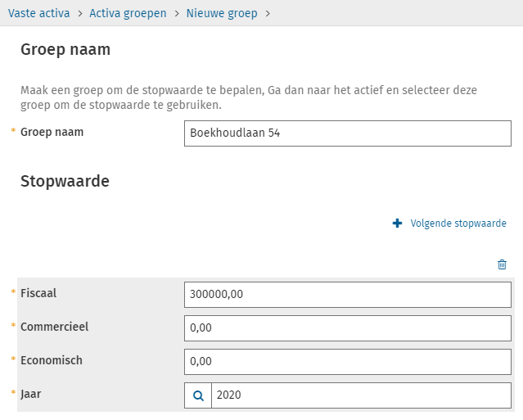
Task: Click the Jaar field label
Action: (31, 393)
